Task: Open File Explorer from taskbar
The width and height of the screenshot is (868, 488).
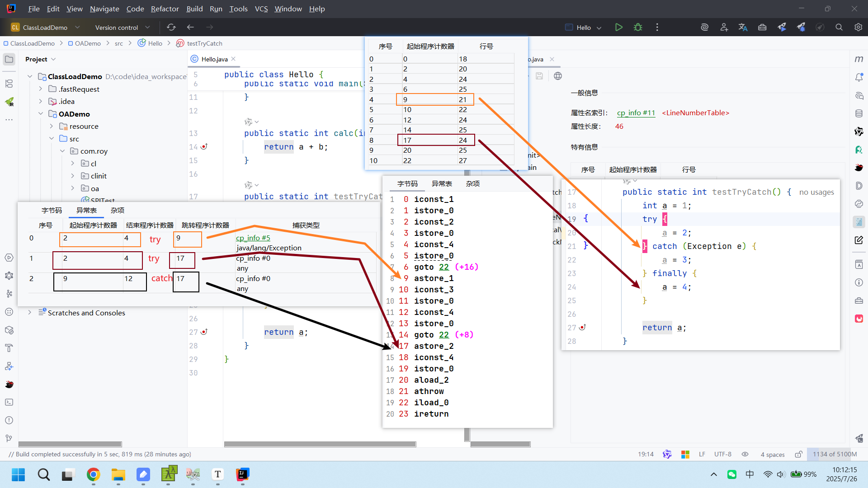Action: 118,474
